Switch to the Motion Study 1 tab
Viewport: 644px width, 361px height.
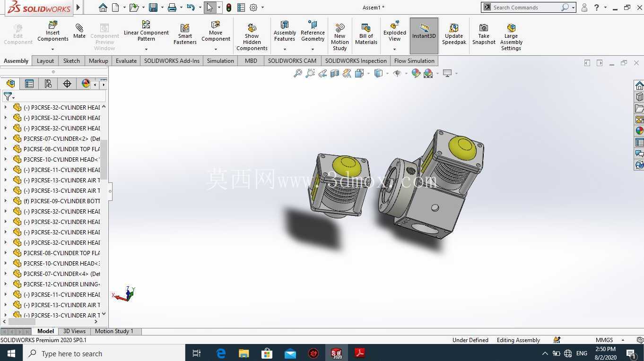coord(114,331)
